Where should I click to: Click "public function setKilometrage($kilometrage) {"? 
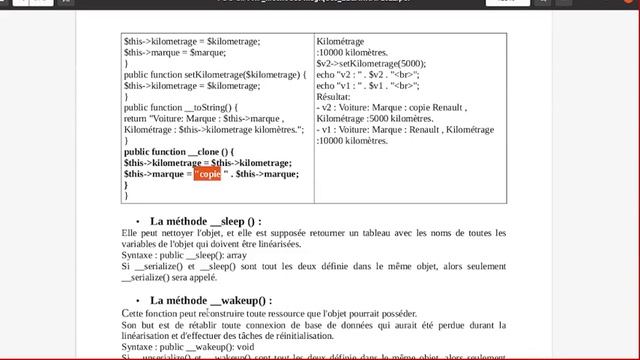tap(215, 75)
